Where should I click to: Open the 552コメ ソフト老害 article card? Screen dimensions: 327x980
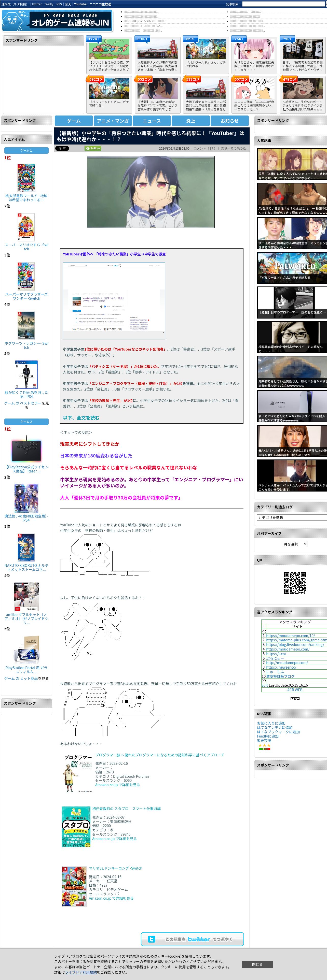157,94
